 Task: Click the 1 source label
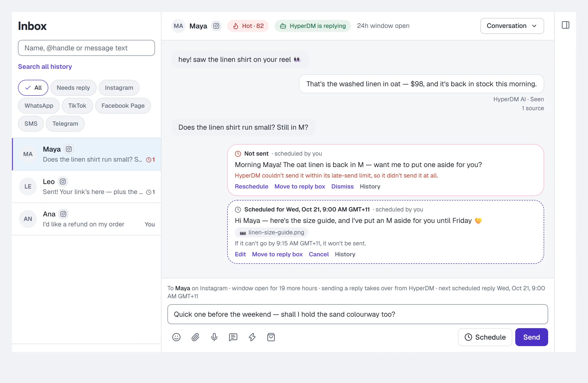(533, 108)
